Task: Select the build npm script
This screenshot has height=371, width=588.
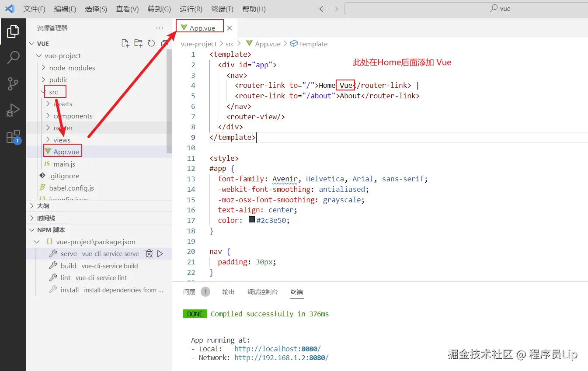Action: point(99,266)
